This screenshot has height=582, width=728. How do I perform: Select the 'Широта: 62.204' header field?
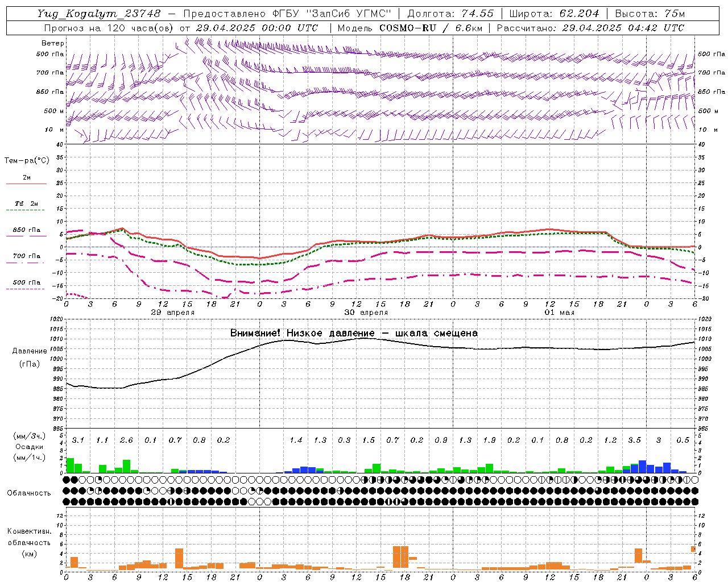pos(554,14)
